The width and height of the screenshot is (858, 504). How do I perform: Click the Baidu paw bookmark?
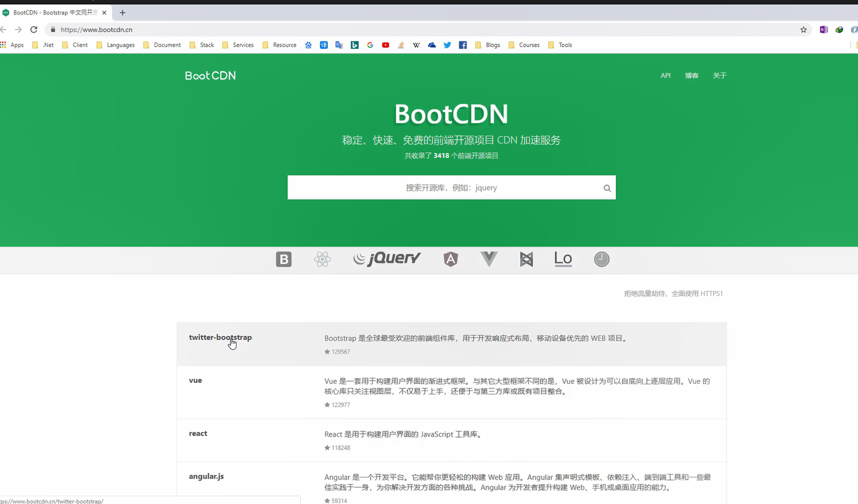point(308,45)
